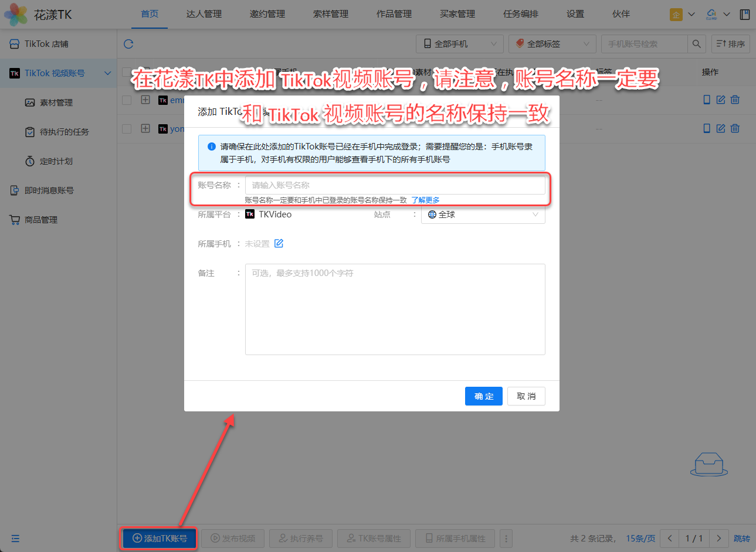Toggle checkbox of the second account row
The image size is (756, 552).
click(x=127, y=129)
